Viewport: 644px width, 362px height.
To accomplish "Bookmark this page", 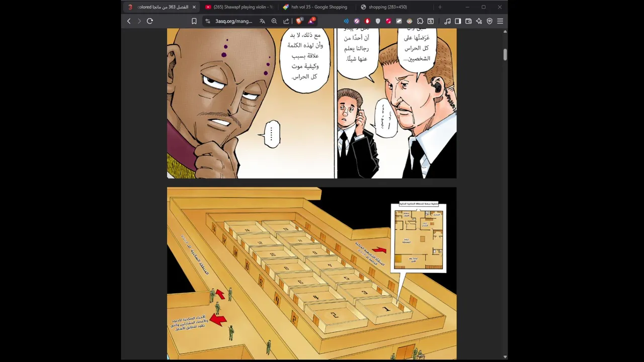I will (x=194, y=21).
